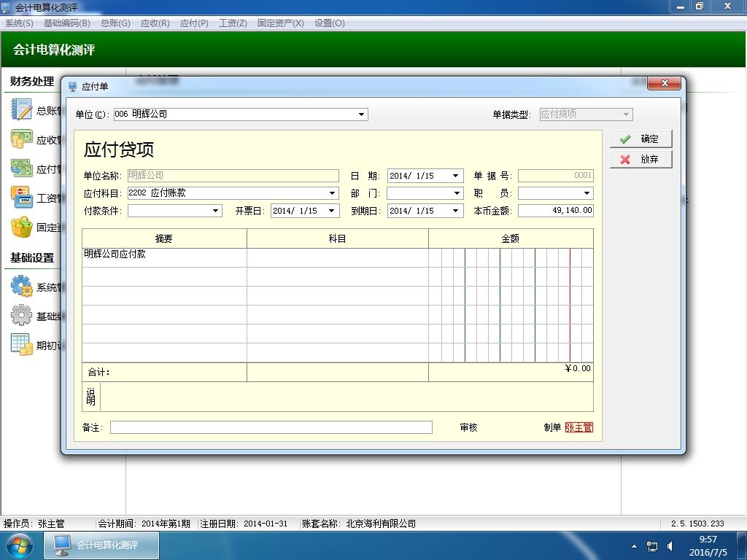This screenshot has width=747, height=560.
Task: Open the basic coding gray gear icon
Action: 21,315
